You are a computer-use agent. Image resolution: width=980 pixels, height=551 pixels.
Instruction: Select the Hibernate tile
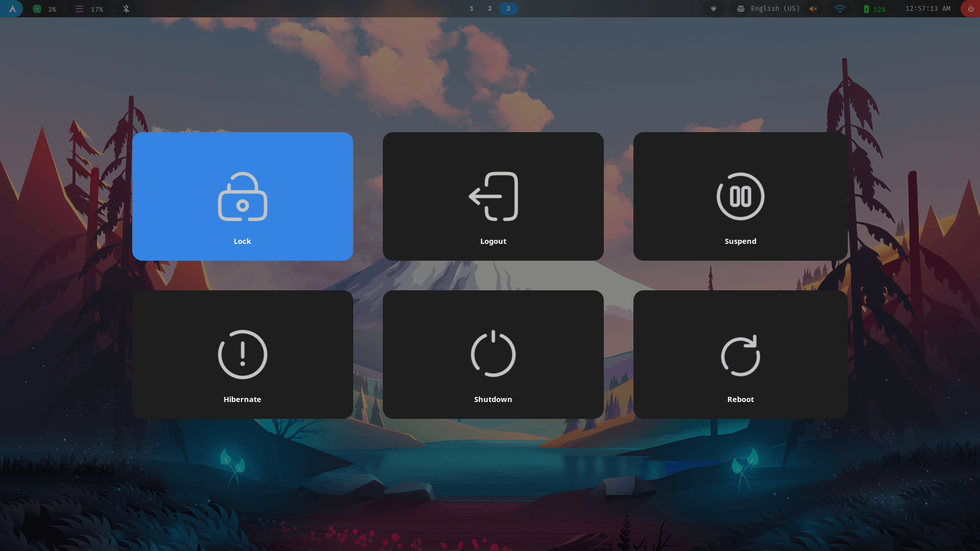[242, 355]
